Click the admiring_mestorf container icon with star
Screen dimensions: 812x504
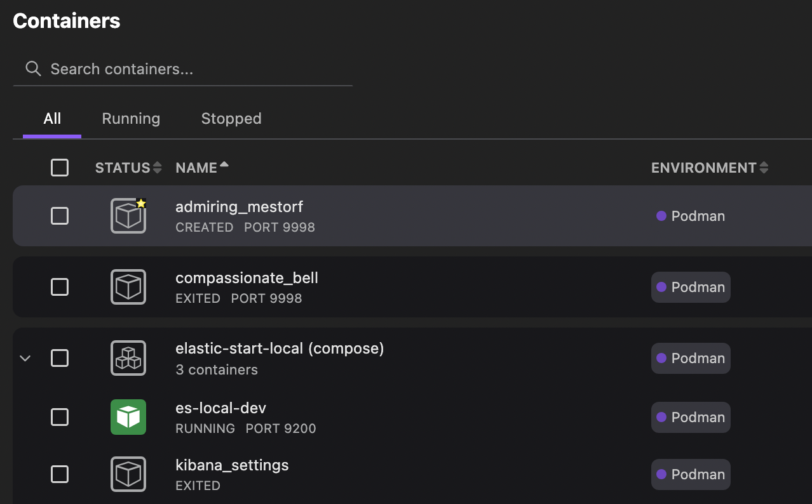(128, 216)
